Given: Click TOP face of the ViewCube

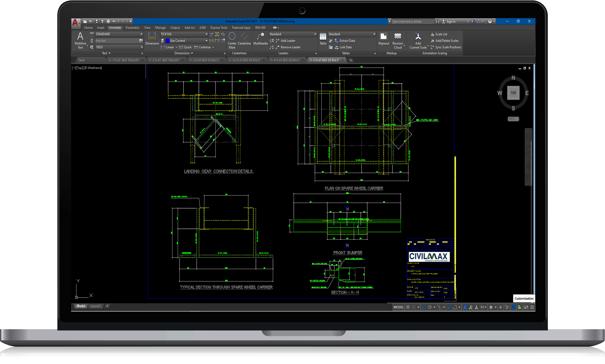Looking at the screenshot, I should pos(513,93).
